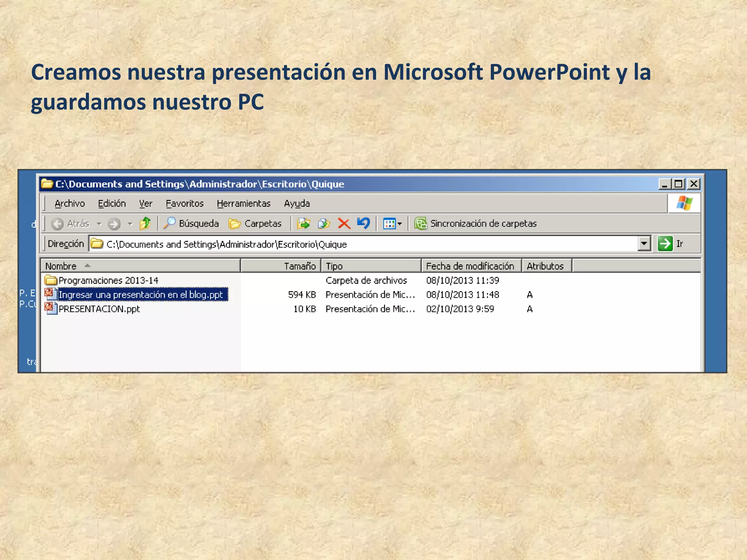The width and height of the screenshot is (747, 560).
Task: Click inside the Dirección path field
Action: click(365, 244)
